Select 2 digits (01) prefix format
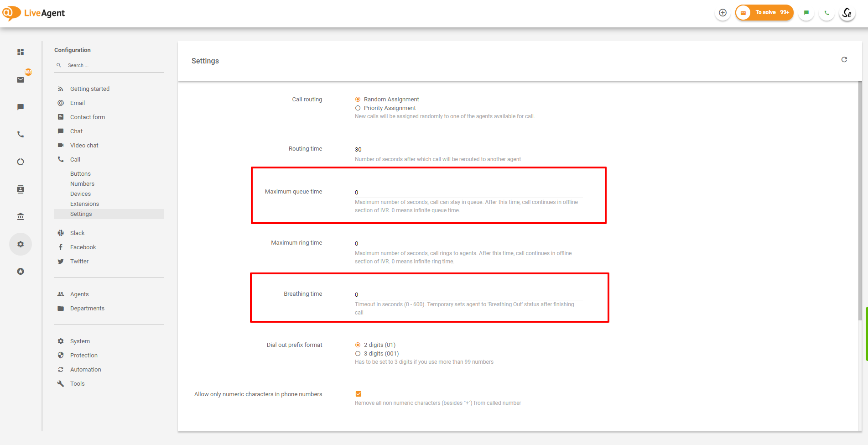868x445 pixels. [x=358, y=345]
